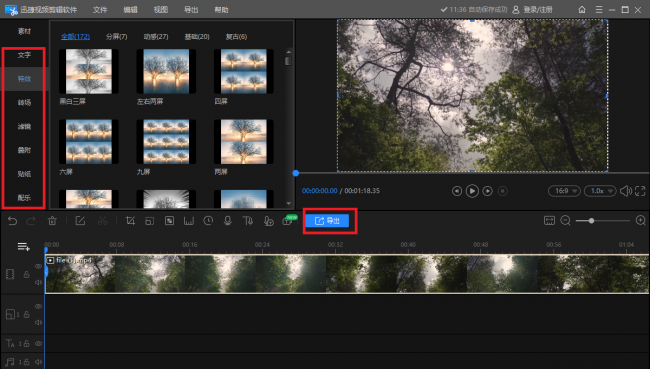Lock the picture-in-picture track
650x369 pixels.
click(x=26, y=315)
